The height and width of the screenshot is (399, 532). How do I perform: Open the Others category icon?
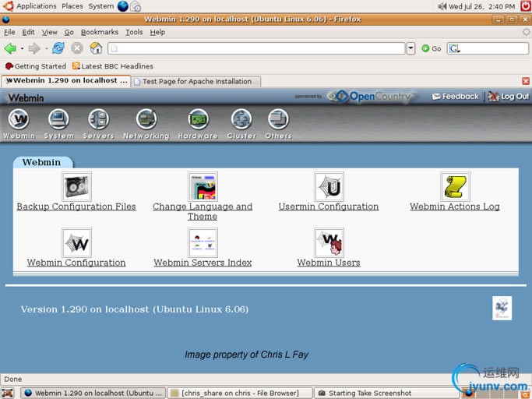tap(278, 119)
